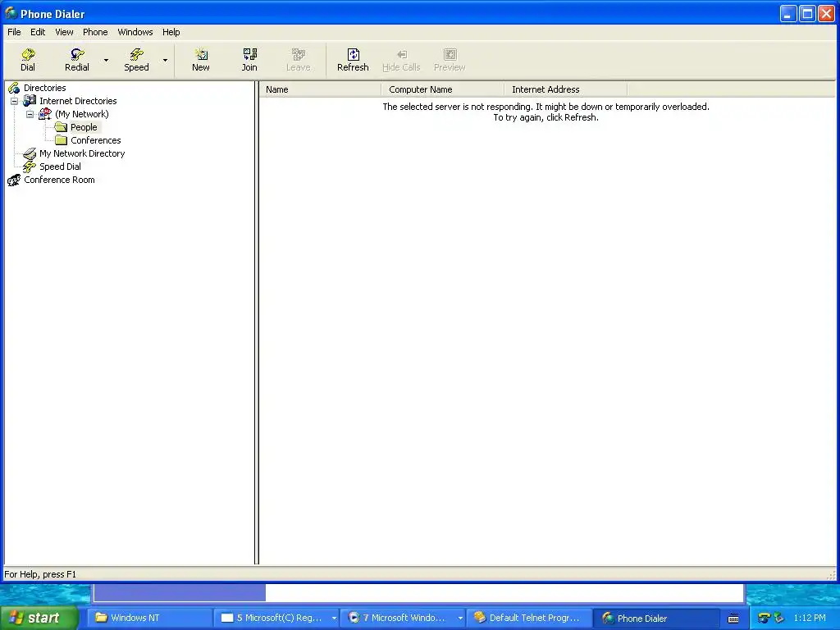Click the Directories phone book icon

pos(14,88)
